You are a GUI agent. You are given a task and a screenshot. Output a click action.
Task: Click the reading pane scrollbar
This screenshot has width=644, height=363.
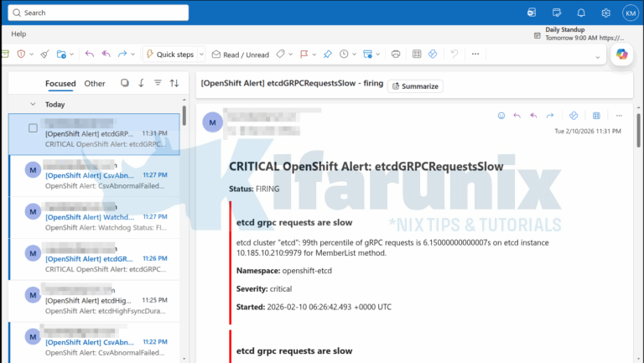[638, 130]
